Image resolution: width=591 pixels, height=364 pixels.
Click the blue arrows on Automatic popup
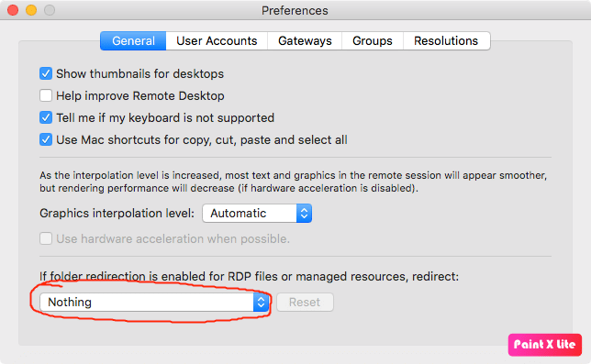[304, 214]
